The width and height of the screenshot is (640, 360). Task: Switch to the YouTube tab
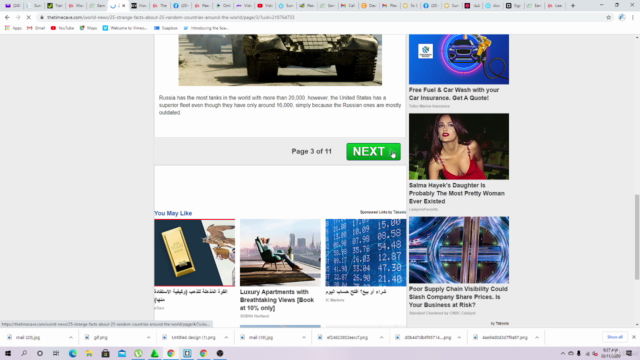[264, 6]
